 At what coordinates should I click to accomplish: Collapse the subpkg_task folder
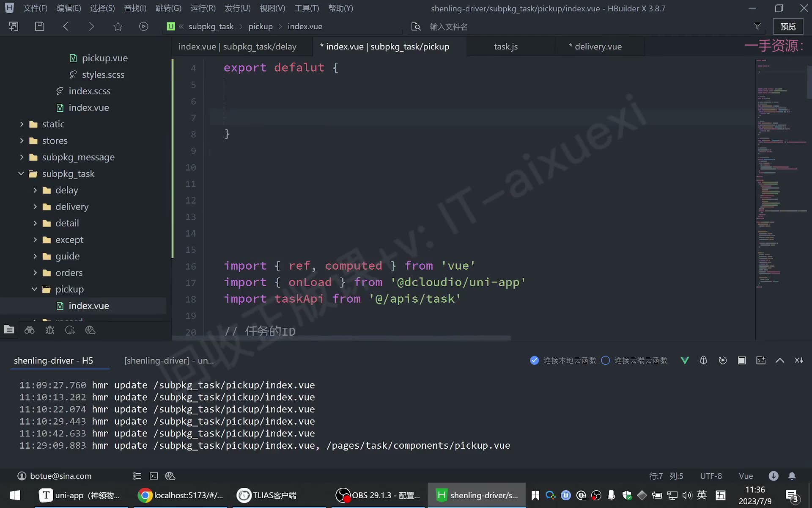pyautogui.click(x=21, y=174)
